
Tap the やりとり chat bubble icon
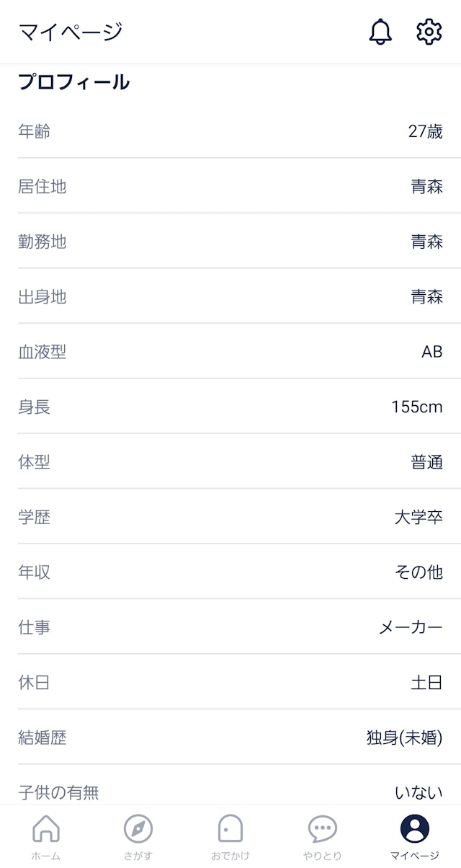point(322,829)
